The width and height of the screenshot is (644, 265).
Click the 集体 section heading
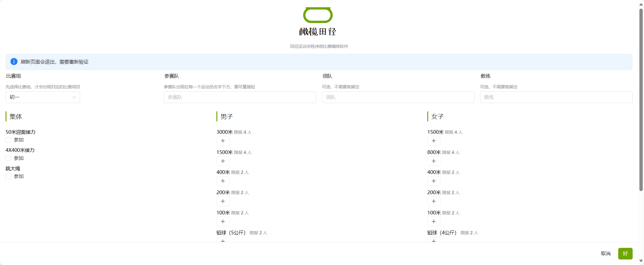point(16,117)
